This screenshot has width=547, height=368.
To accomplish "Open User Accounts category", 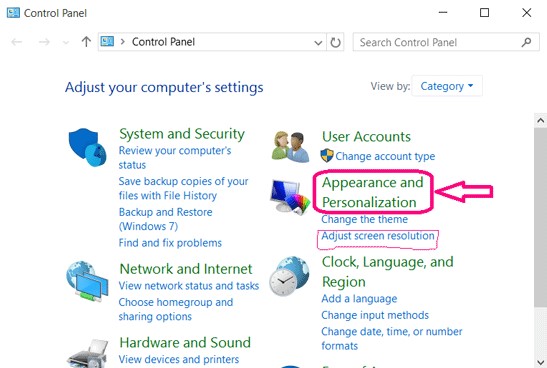I will [366, 136].
